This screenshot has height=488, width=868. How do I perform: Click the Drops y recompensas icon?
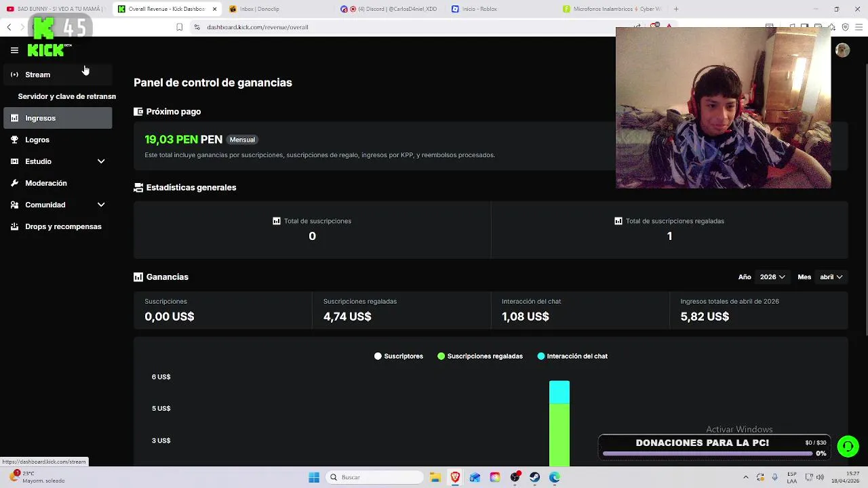[x=14, y=226]
